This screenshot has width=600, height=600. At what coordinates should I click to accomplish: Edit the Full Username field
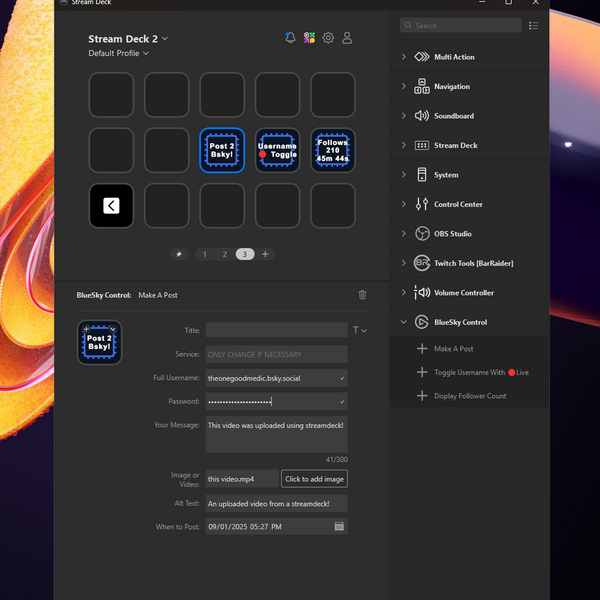(277, 378)
